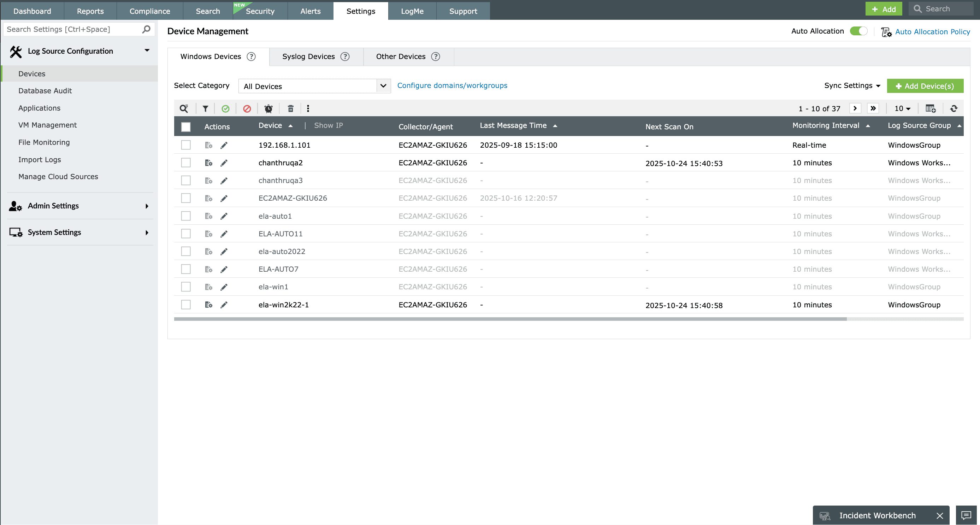This screenshot has height=525, width=980.
Task: Click the Add Device(s) button
Action: click(x=925, y=86)
